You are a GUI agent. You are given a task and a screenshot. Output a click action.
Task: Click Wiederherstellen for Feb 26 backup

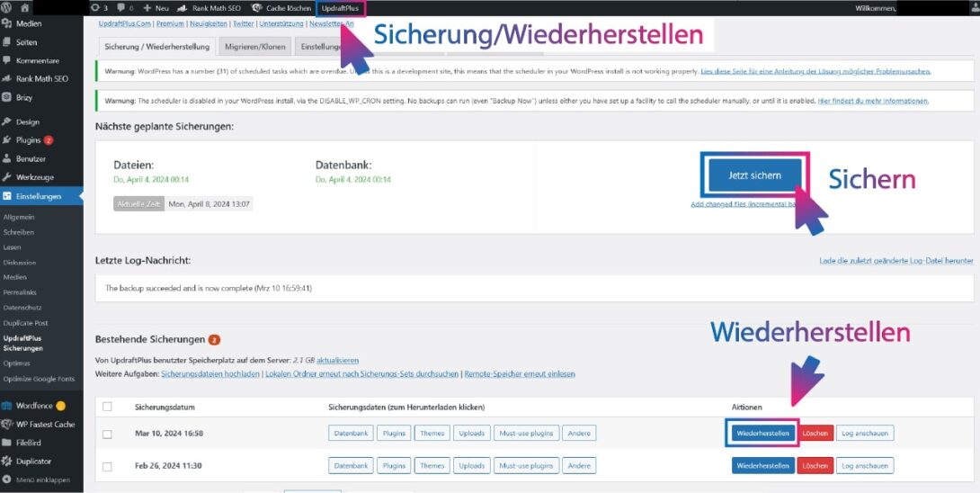[x=763, y=465]
